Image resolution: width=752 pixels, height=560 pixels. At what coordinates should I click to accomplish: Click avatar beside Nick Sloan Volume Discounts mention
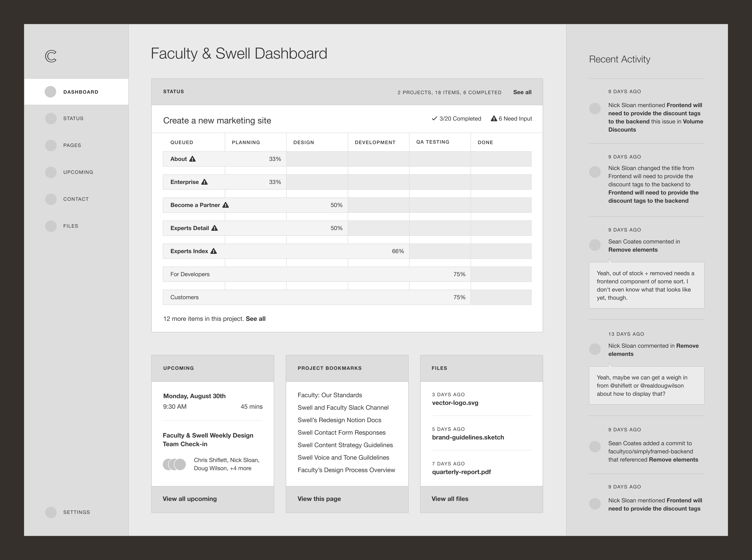595,109
